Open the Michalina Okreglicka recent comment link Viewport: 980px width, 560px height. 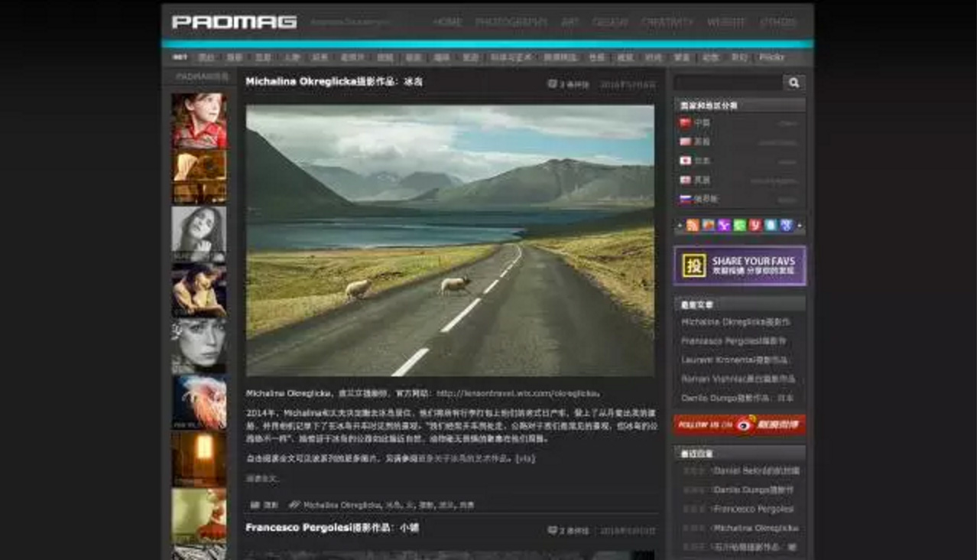[755, 529]
